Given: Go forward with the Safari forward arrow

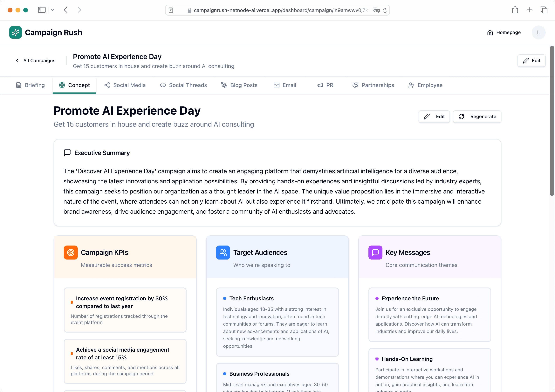Looking at the screenshot, I should 79,10.
